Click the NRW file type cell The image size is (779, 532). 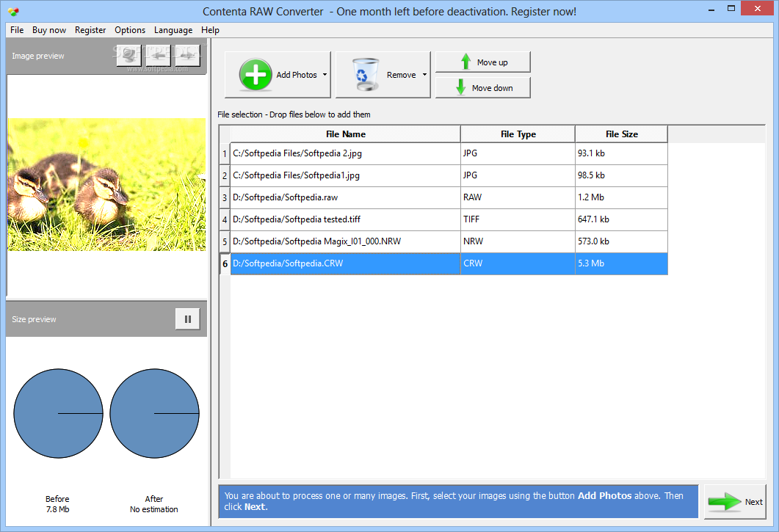[x=518, y=241]
